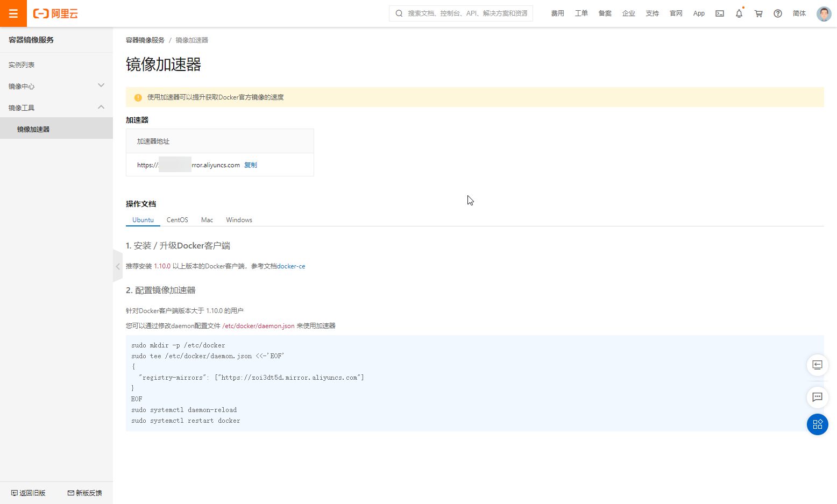The height and width of the screenshot is (504, 837).
Task: Click 容器镜像服务 breadcrumb link
Action: pos(145,40)
